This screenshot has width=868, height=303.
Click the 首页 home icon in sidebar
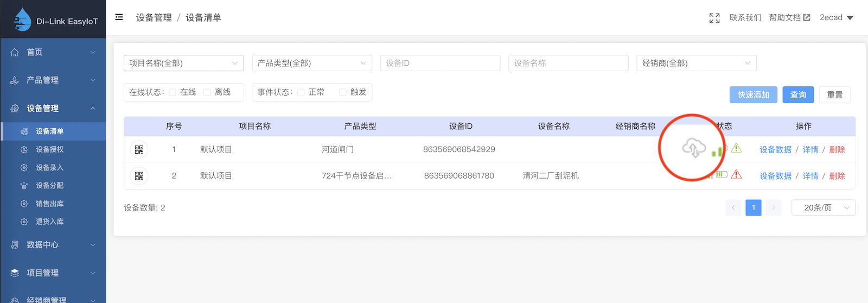(15, 52)
